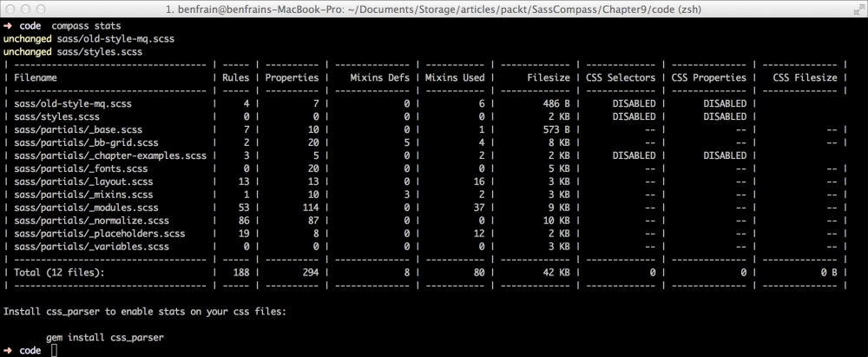Select the 'compass stats' command text
This screenshot has height=357, width=868.
(x=86, y=26)
